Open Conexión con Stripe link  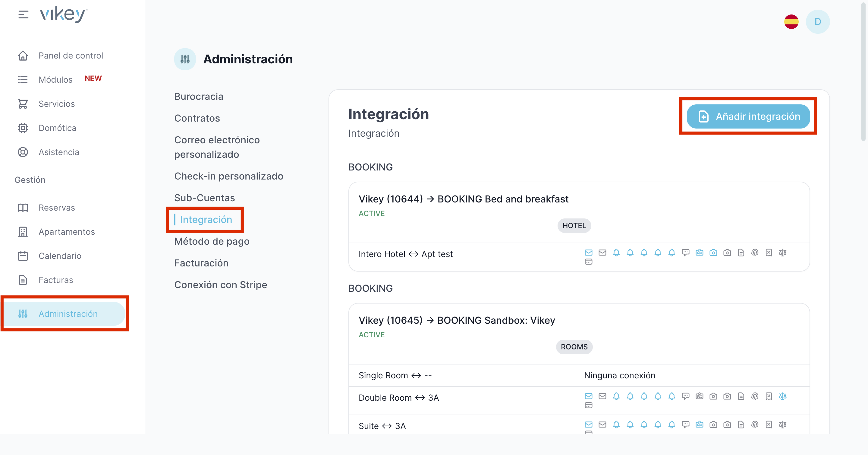tap(220, 285)
